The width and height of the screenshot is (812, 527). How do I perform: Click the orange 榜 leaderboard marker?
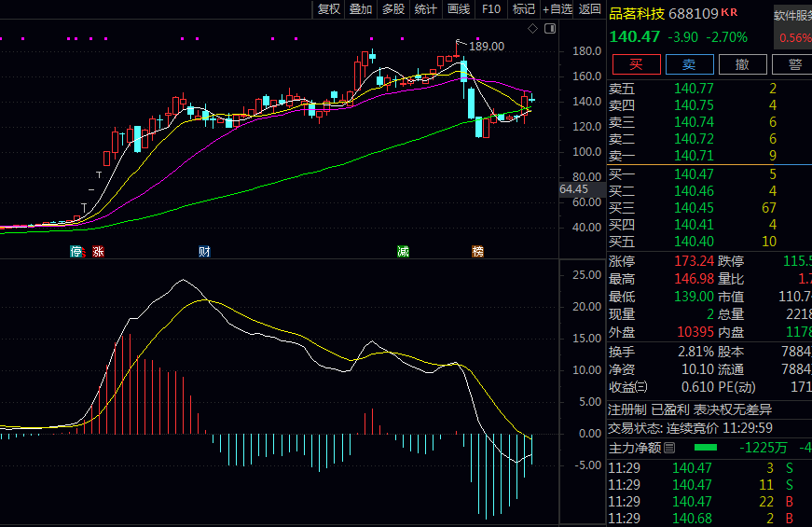(x=477, y=252)
